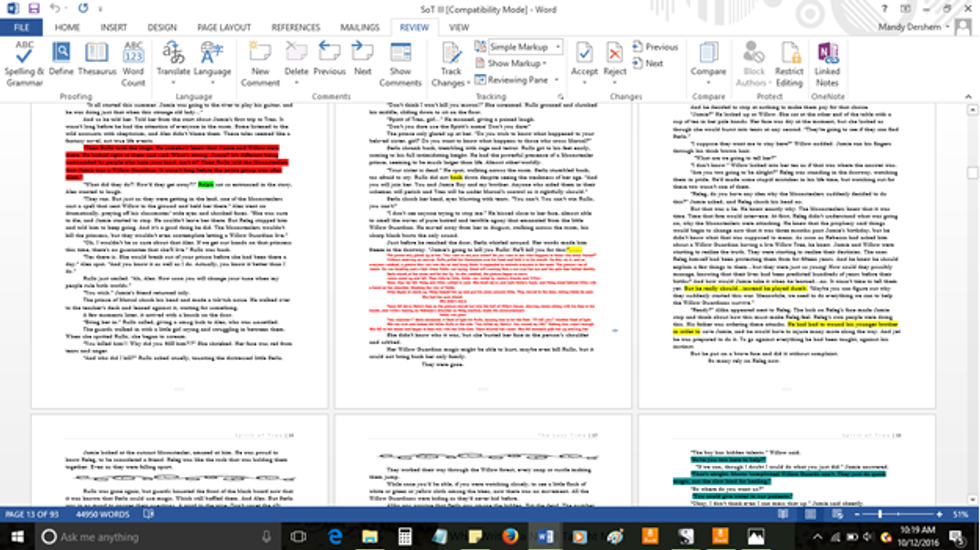Toggle Show Comments display
This screenshot has width=980, height=550.
pos(400,60)
